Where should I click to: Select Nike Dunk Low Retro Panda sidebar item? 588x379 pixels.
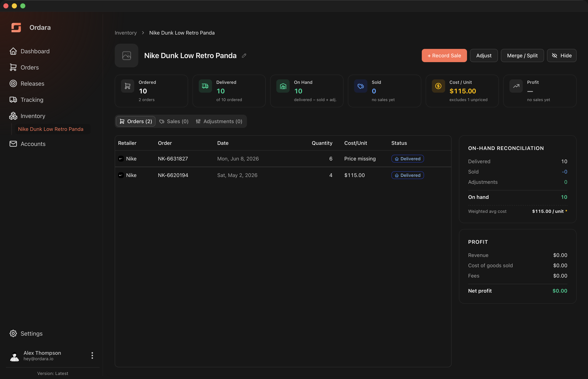point(51,129)
